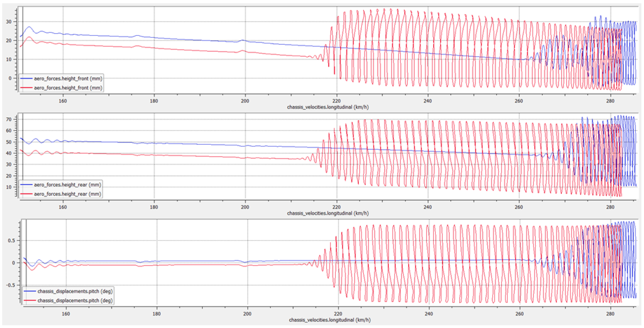Click red chassis_displacements.pitch legend entry text
644x328 pixels.
[x=75, y=301]
